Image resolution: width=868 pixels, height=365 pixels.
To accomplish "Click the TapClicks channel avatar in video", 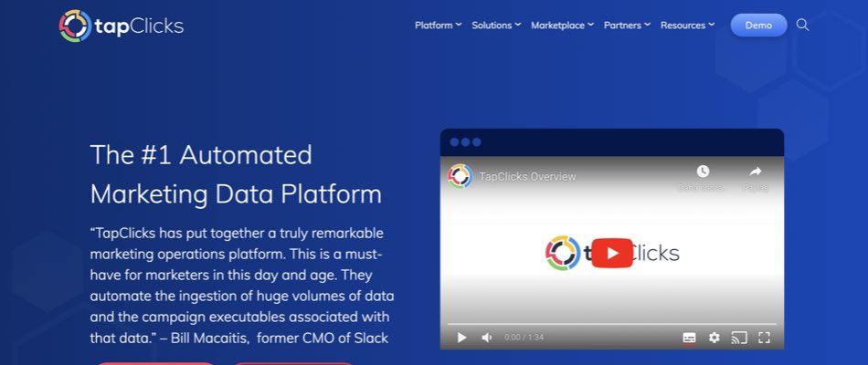I will pos(460,176).
